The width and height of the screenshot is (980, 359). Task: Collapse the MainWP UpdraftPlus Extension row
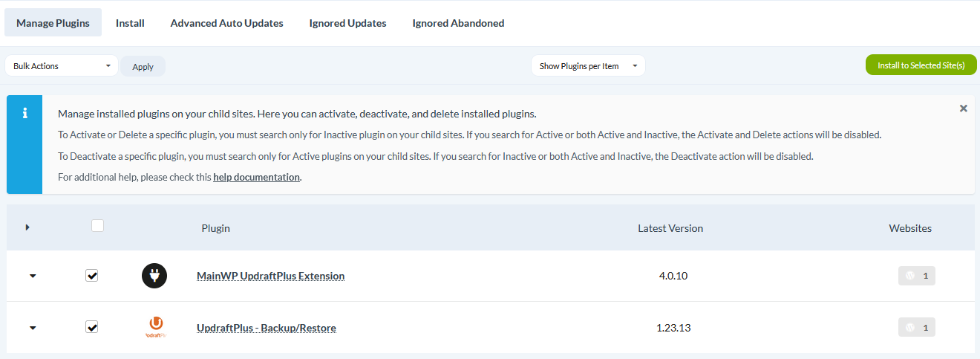pyautogui.click(x=32, y=276)
